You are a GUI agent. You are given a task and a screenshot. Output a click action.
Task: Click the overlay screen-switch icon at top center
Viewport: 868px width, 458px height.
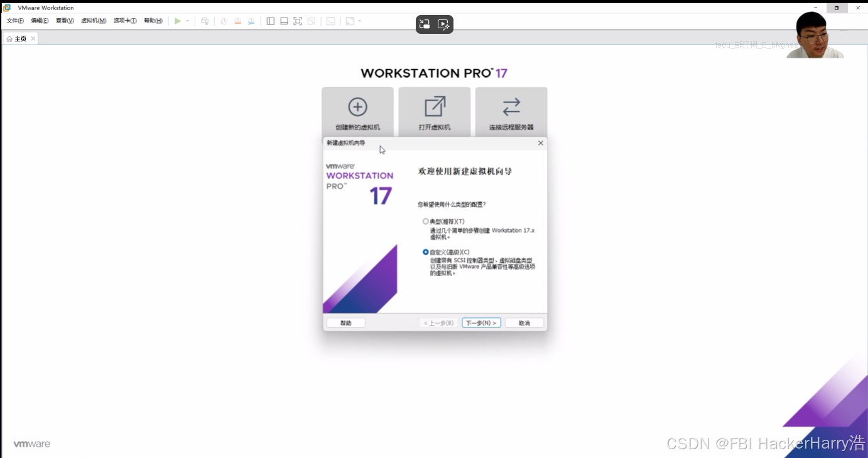pos(425,24)
